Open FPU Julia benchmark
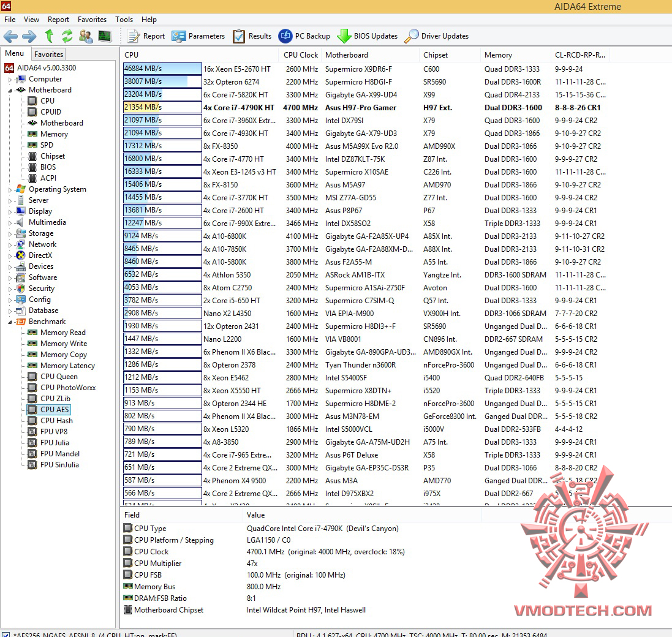This screenshot has height=637, width=672. tap(48, 442)
